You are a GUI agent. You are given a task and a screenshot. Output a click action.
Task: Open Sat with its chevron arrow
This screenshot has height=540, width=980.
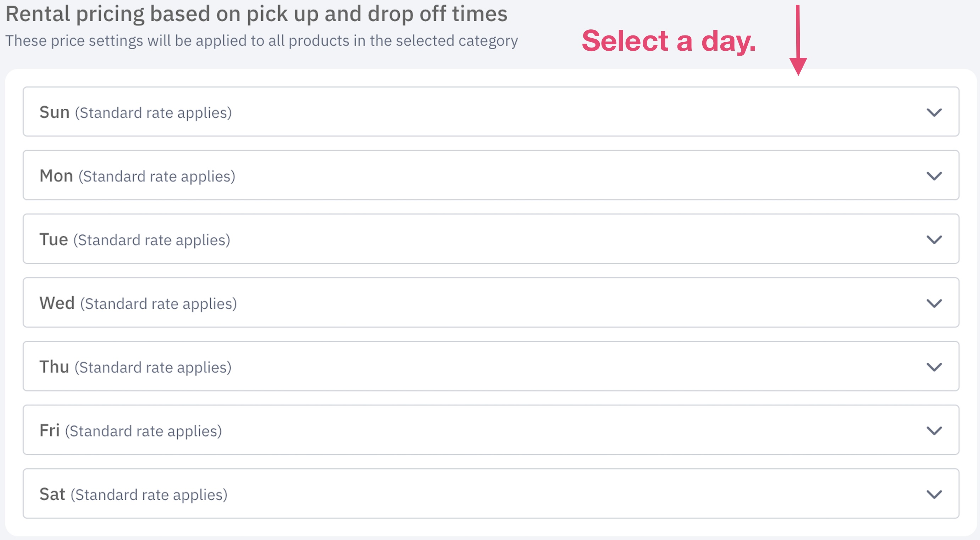point(934,494)
